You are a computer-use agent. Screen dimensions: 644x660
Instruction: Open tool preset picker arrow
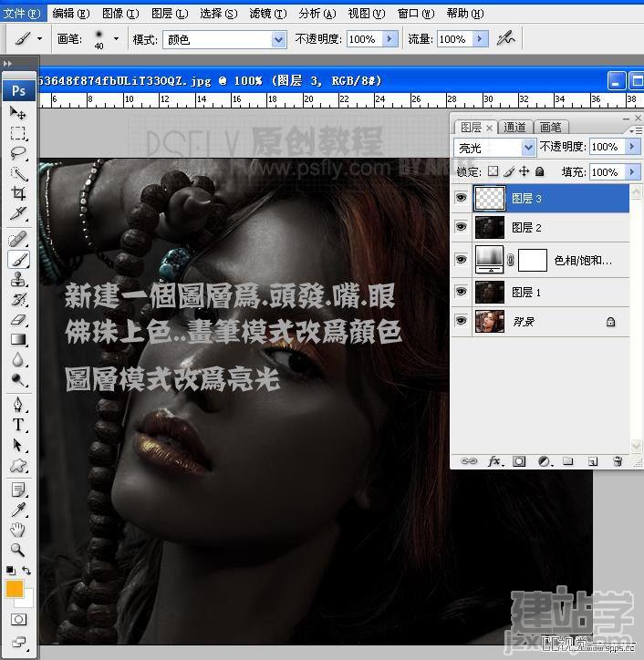point(39,39)
